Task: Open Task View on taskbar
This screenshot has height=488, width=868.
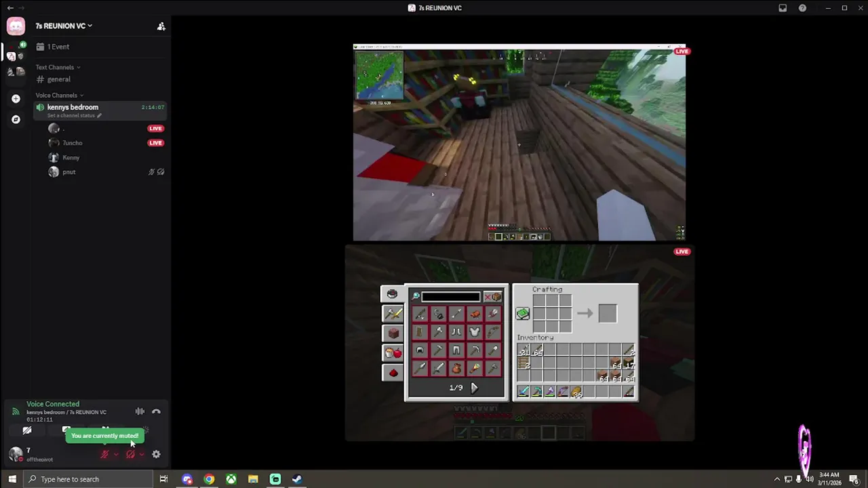Action: coord(163,479)
